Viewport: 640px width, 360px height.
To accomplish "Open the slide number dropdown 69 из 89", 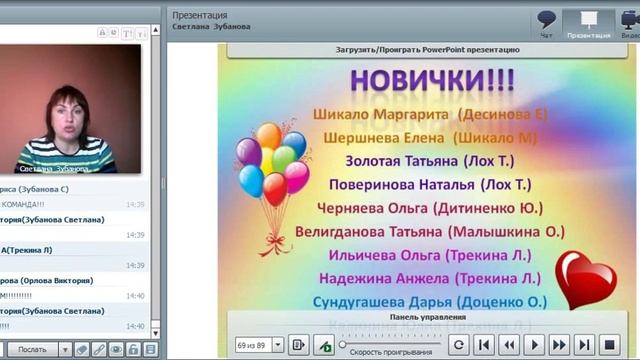I will [x=278, y=345].
